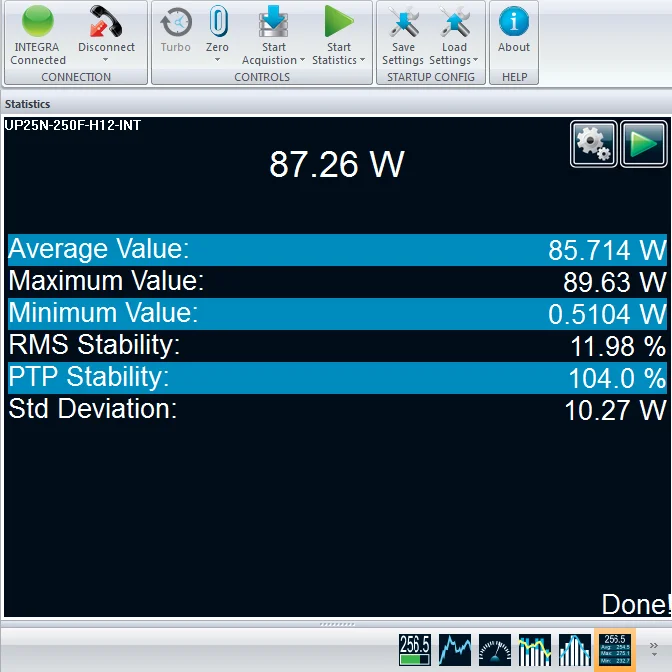Screen dimensions: 672x672
Task: Show the needle gauge display
Action: (x=495, y=649)
